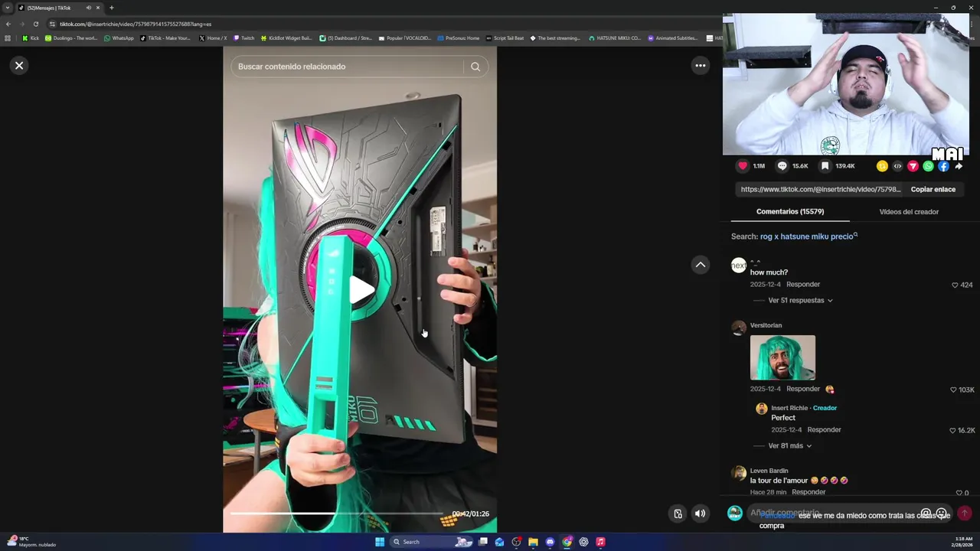This screenshot has width=980, height=551.
Task: Go to previous video with up chevron
Action: (700, 265)
